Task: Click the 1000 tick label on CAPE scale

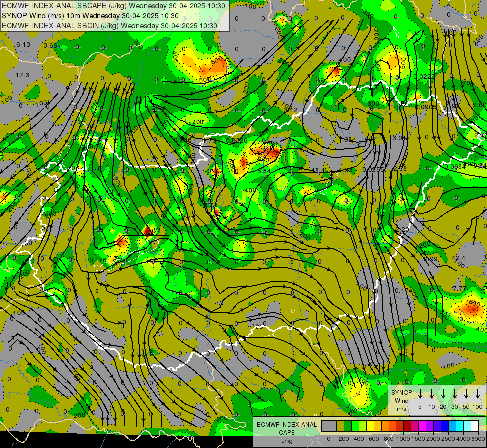Action: pyautogui.click(x=403, y=439)
